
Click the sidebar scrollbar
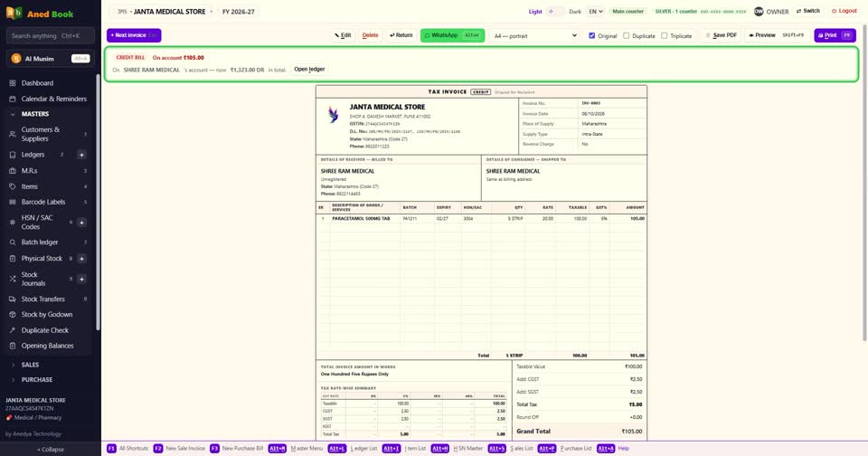pos(98,203)
